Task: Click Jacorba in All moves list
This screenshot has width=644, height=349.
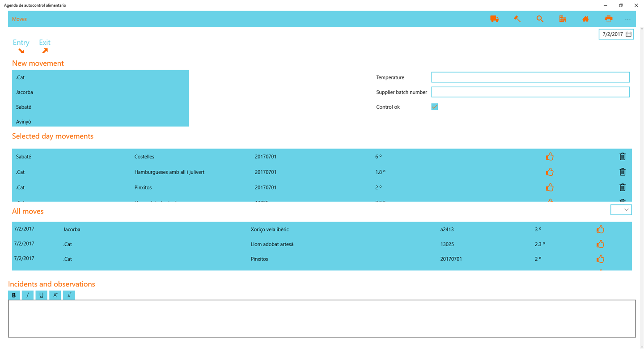Action: (x=72, y=230)
